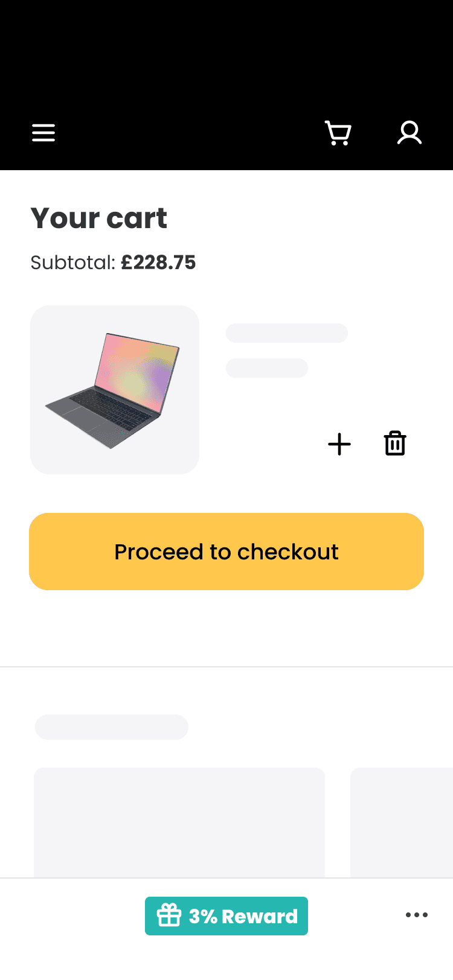Screen dimensions: 453x980
Task: View the laptop product thumbnail
Action: click(x=115, y=390)
